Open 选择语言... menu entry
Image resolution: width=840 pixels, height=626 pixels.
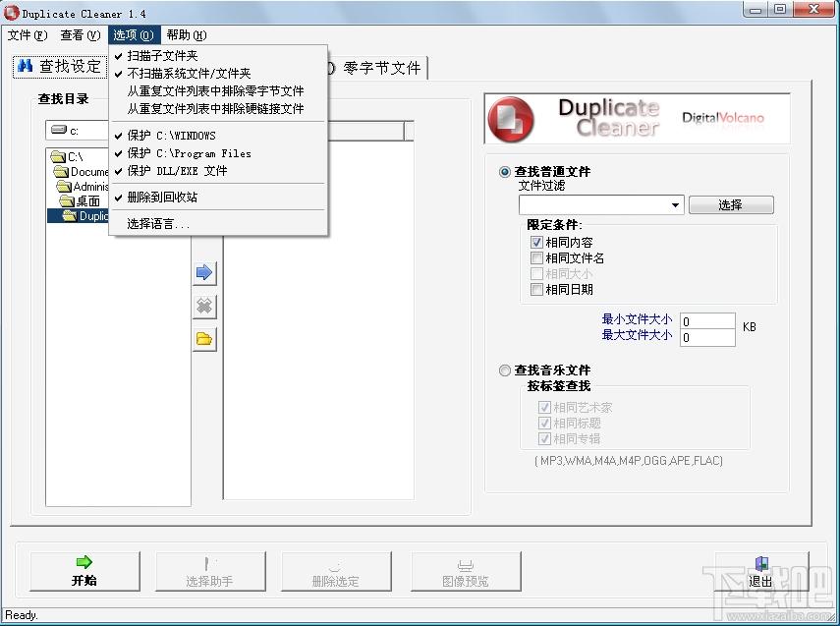(x=217, y=223)
